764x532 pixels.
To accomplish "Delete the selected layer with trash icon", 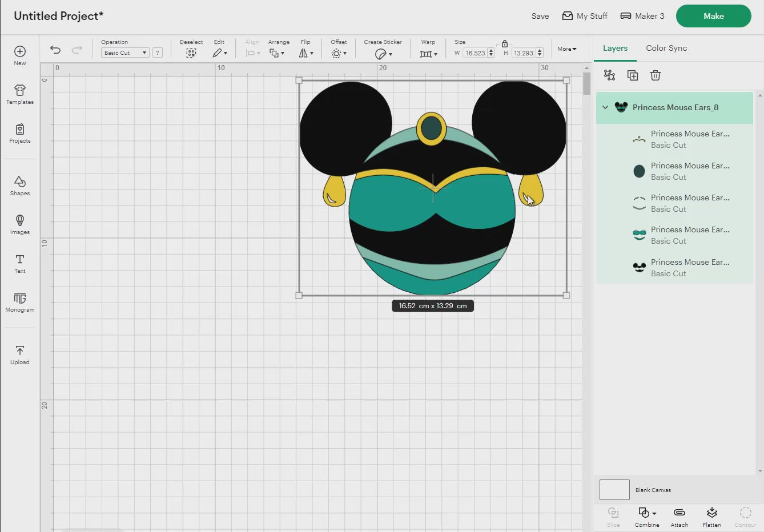I will point(656,75).
